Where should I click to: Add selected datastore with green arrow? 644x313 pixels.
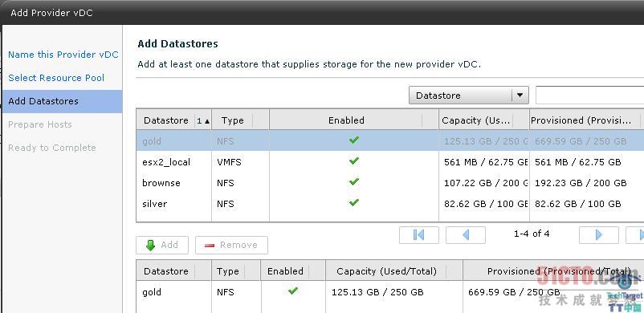[x=162, y=246]
